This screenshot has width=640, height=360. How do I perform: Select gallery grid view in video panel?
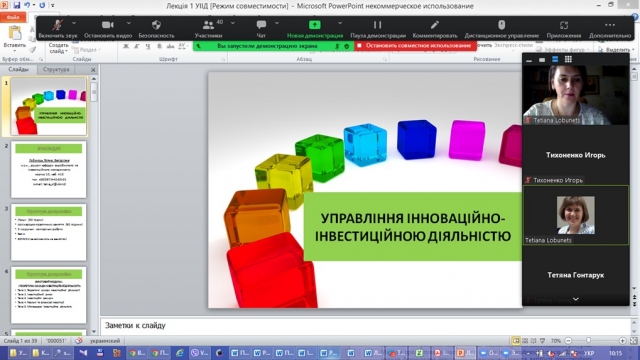(x=568, y=60)
